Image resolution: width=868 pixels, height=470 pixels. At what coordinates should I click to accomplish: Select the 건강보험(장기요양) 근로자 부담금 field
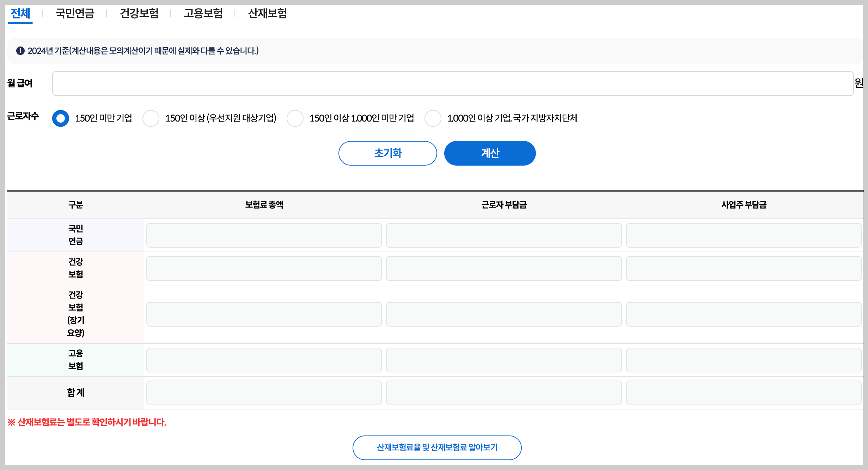503,314
